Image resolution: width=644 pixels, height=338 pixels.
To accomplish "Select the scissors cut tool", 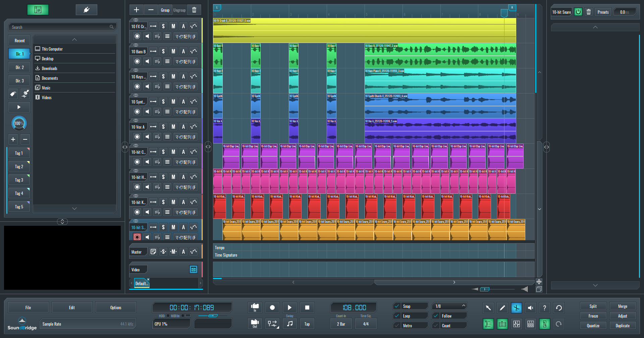I will 516,308.
